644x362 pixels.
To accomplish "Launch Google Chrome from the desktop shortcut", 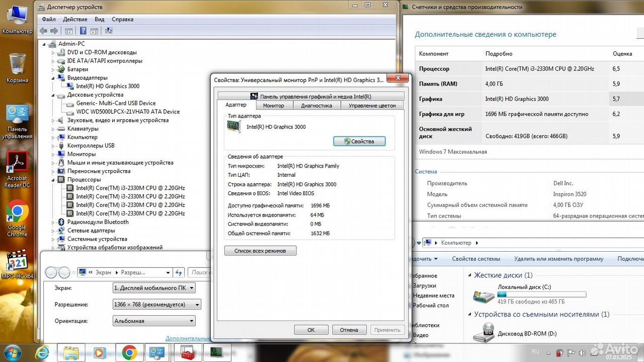I will coord(17,219).
